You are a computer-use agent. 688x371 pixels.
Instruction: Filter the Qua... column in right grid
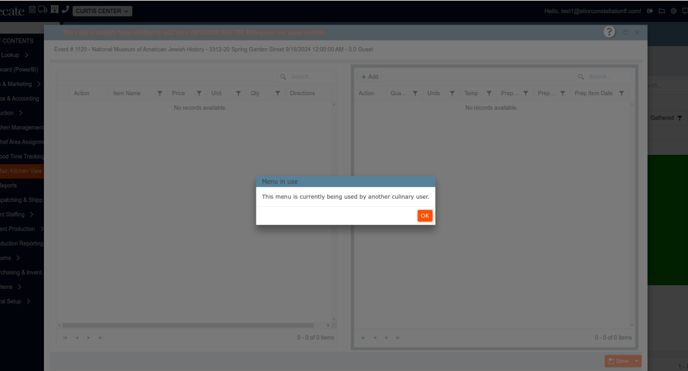click(415, 93)
